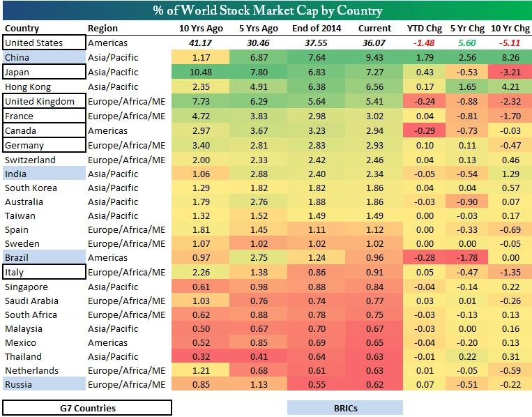Click the End of 2014 header

point(317,28)
